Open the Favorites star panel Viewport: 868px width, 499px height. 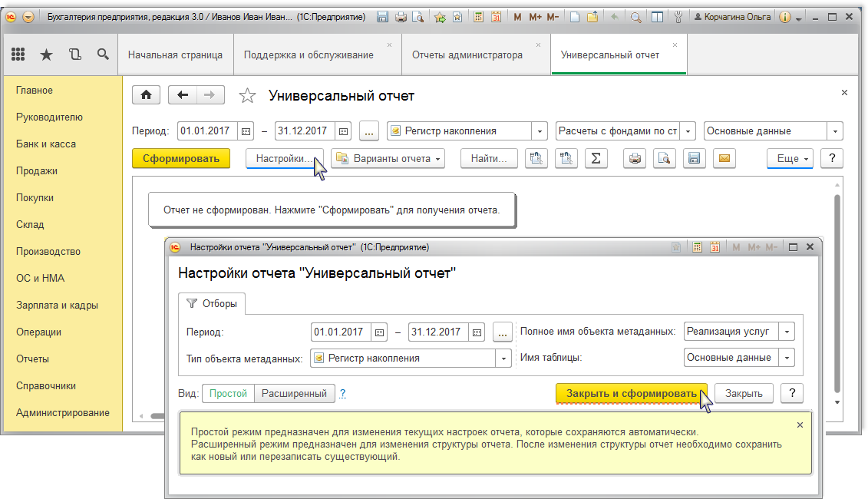(x=47, y=55)
